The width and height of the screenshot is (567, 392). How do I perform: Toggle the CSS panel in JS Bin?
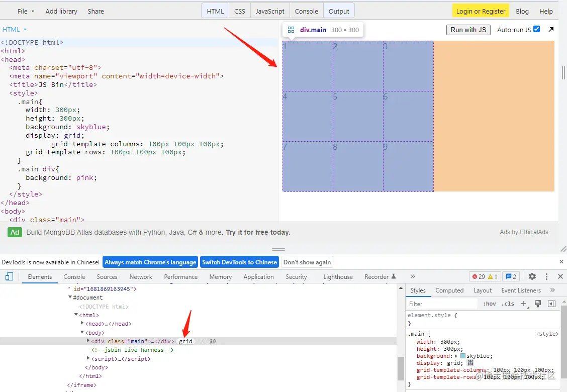click(x=240, y=11)
